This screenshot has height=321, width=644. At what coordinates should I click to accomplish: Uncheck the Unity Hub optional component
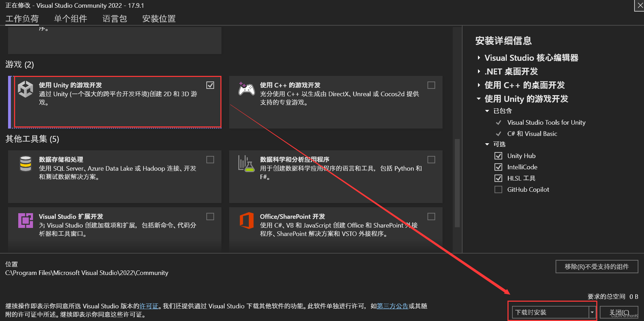coord(498,156)
